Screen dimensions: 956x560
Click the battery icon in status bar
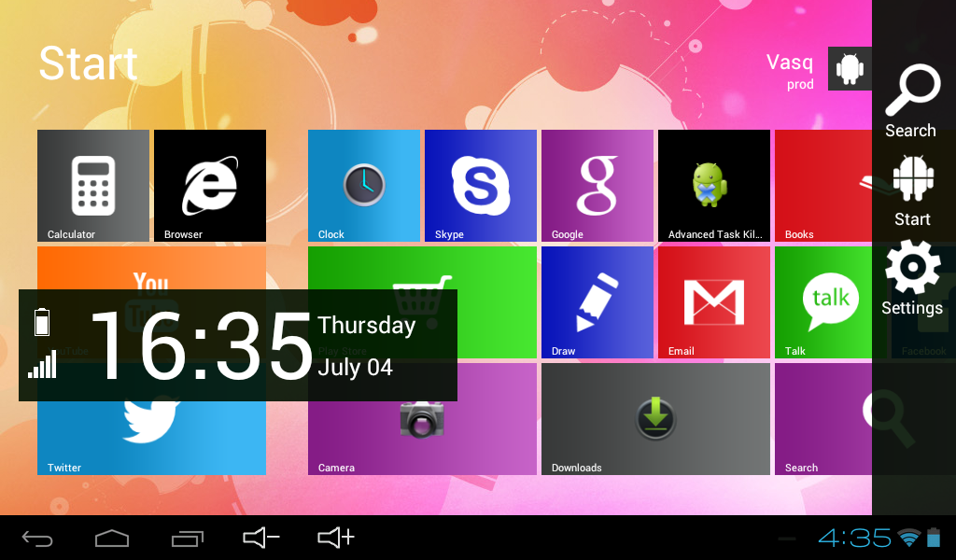coord(934,538)
